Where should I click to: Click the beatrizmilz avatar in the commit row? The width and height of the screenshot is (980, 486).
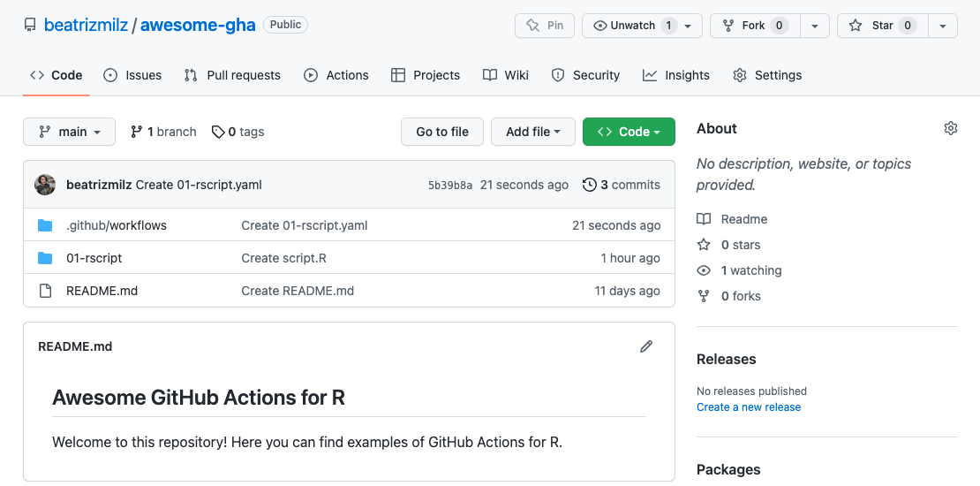(x=45, y=185)
